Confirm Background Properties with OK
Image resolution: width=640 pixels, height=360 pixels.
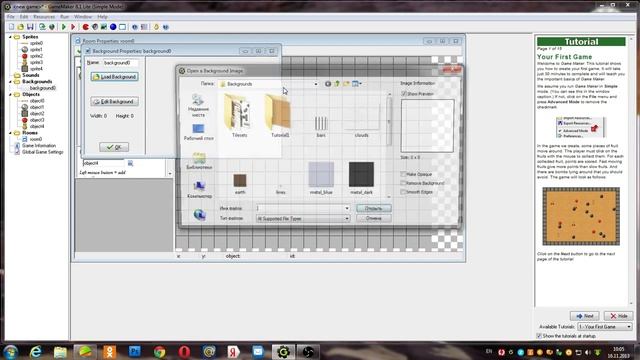pyautogui.click(x=114, y=147)
